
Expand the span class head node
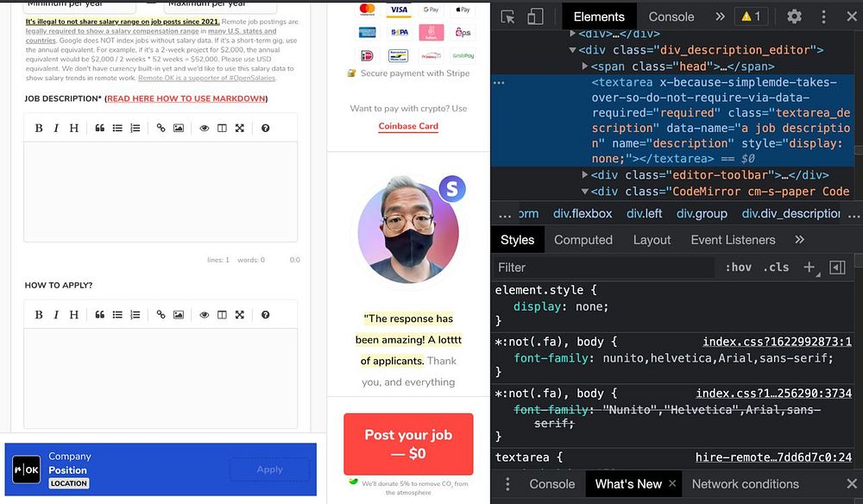pyautogui.click(x=585, y=66)
